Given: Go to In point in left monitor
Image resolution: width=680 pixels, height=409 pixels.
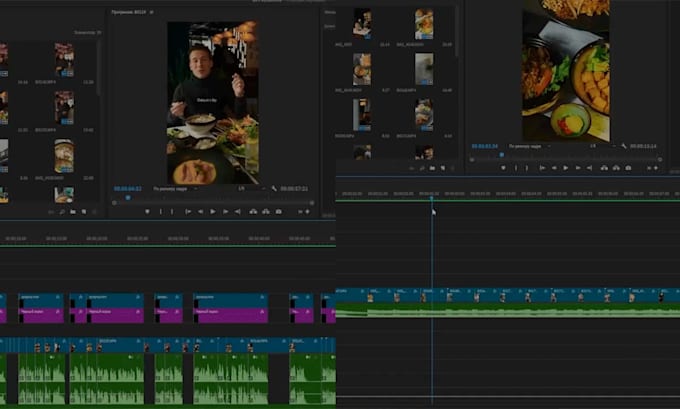Looking at the screenshot, I should (188, 212).
